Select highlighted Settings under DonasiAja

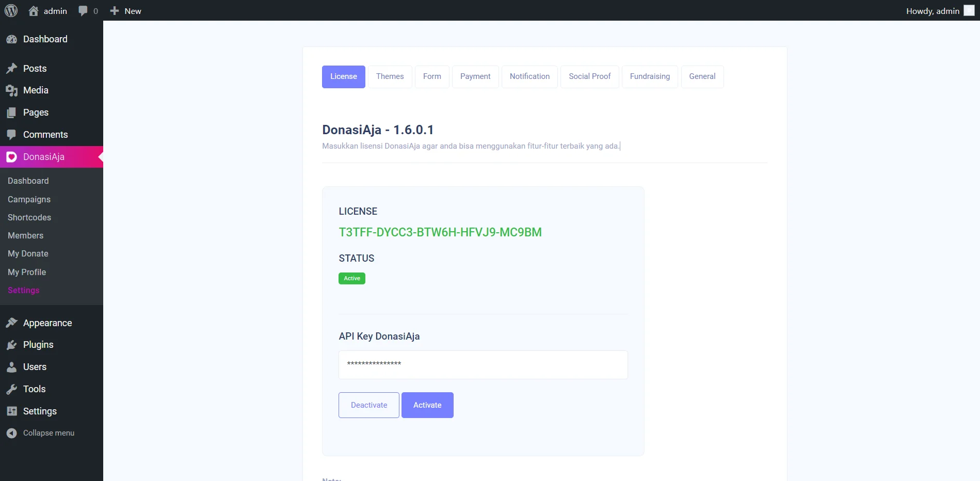click(x=23, y=290)
